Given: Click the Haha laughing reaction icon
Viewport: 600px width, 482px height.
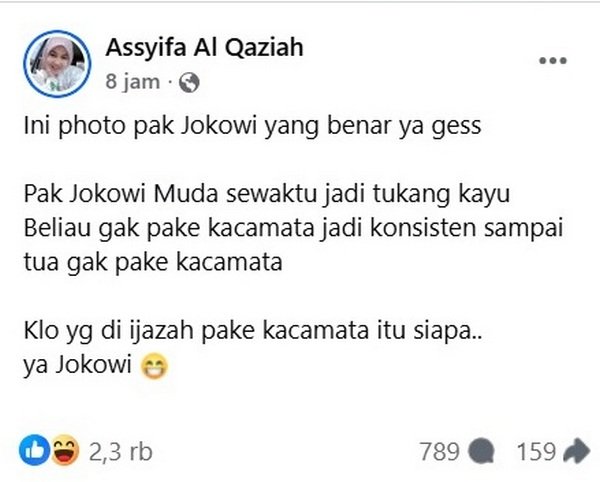Looking at the screenshot, I should pos(65,450).
